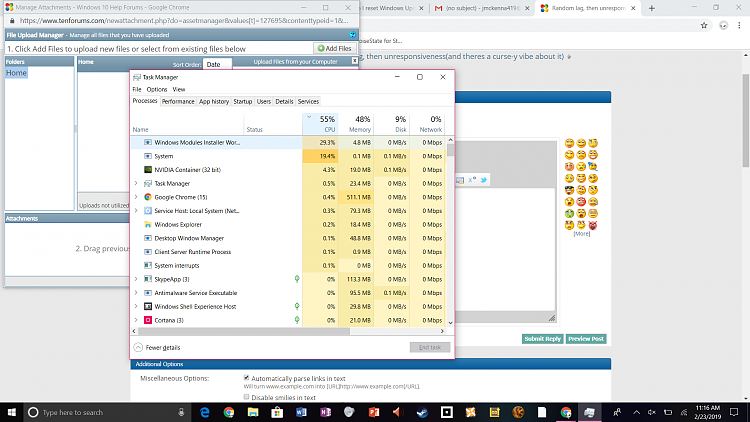The image size is (750, 422).
Task: Insert the big grin smiley
Action: tap(593, 155)
